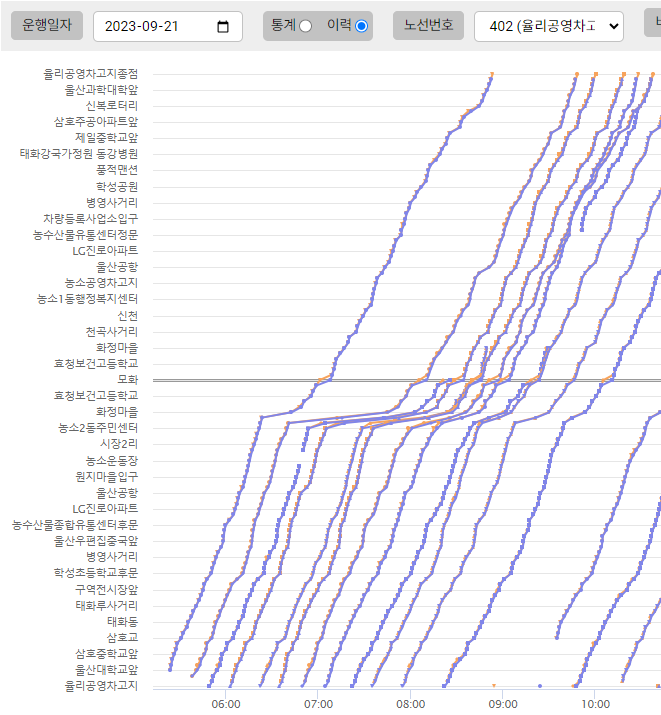Screen dimensions: 661x715
Task: Select the 울산대학교앞 stop label
Action: click(x=106, y=669)
